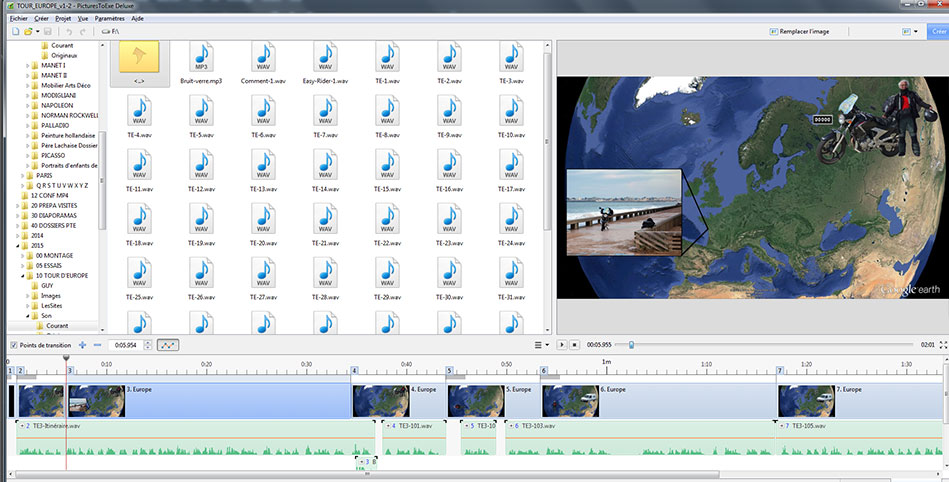The image size is (949, 482).
Task: Click the Open project folder icon
Action: [28, 31]
